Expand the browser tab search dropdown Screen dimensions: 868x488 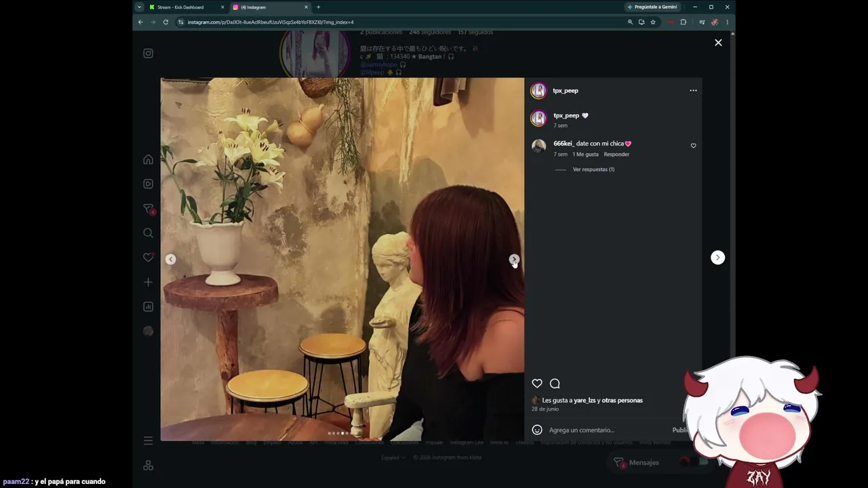139,7
